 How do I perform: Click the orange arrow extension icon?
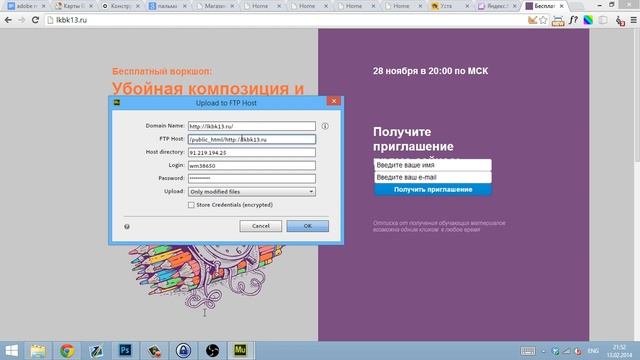pos(532,20)
